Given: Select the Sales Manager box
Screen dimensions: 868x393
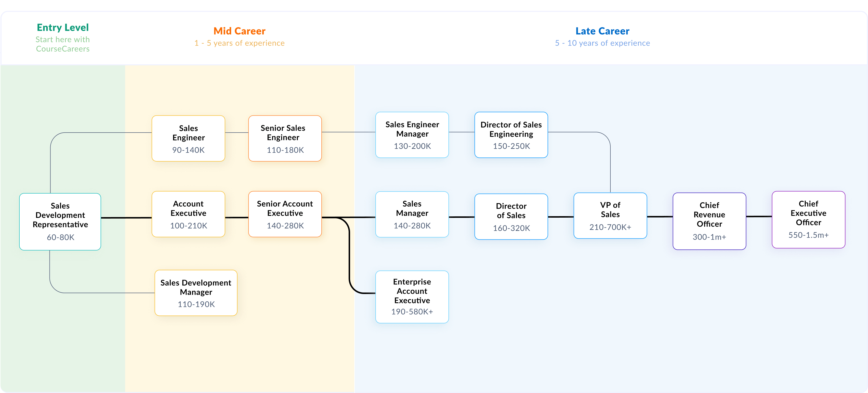Looking at the screenshot, I should click(x=412, y=214).
